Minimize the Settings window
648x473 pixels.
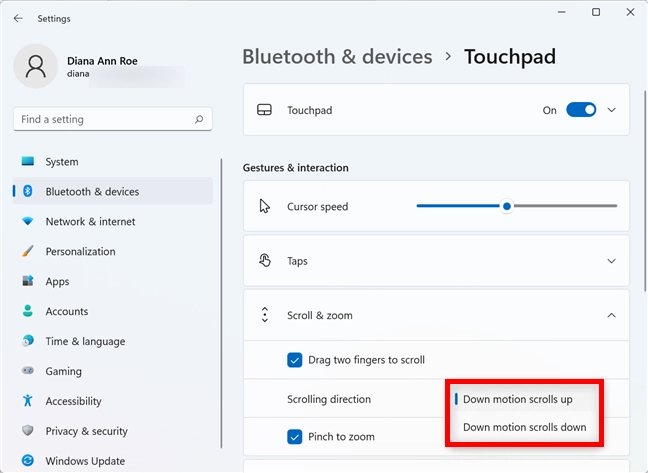[562, 12]
